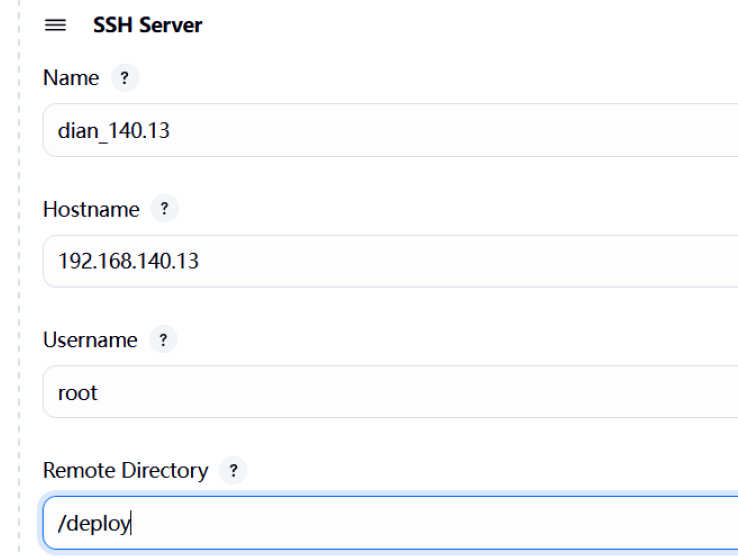Click the Username label
738x556 pixels.
pyautogui.click(x=90, y=339)
